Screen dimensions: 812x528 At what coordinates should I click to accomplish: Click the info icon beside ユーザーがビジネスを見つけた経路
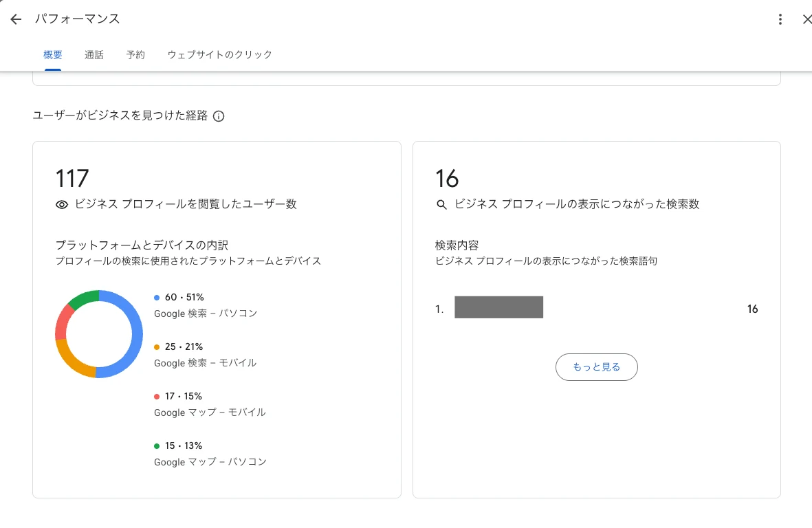219,116
